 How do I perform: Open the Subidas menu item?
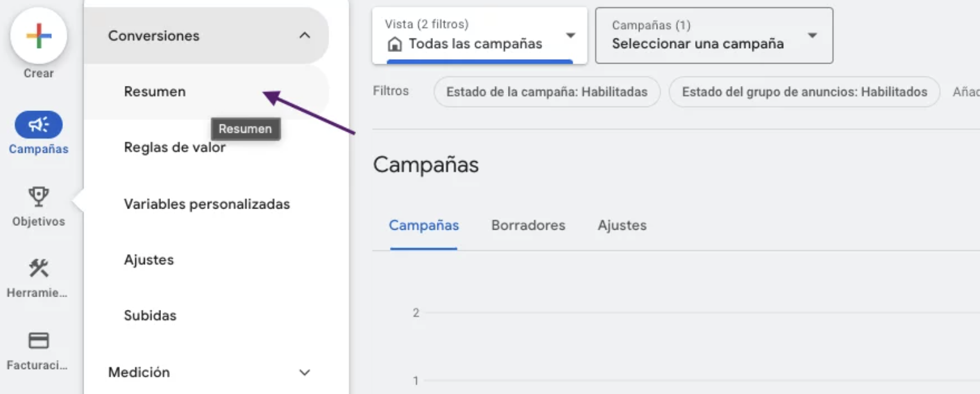tap(150, 316)
